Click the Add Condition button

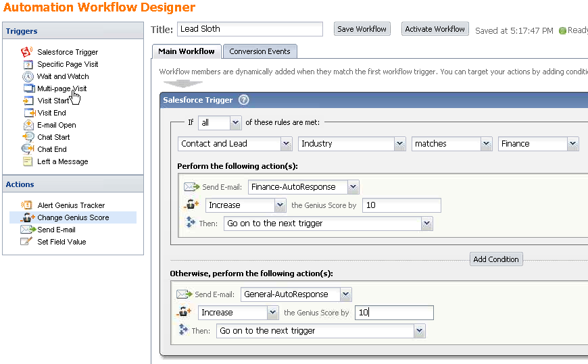(x=496, y=259)
